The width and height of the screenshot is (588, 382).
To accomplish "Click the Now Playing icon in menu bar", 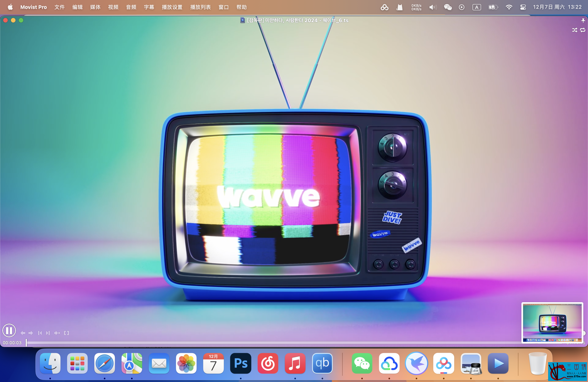I will (x=461, y=7).
